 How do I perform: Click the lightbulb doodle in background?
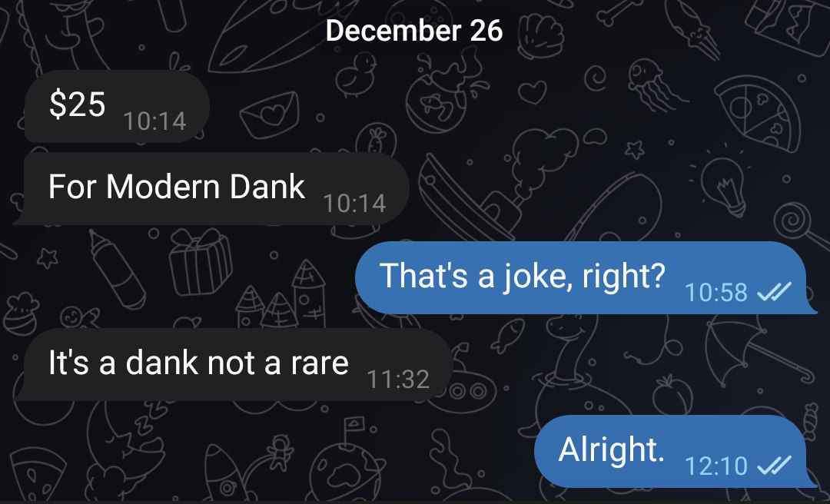[724, 185]
